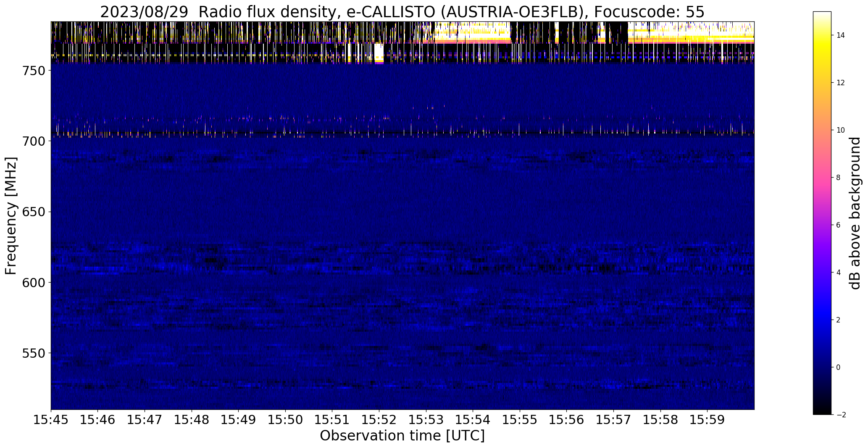Click the 700 frequency tick label

pyautogui.click(x=33, y=141)
